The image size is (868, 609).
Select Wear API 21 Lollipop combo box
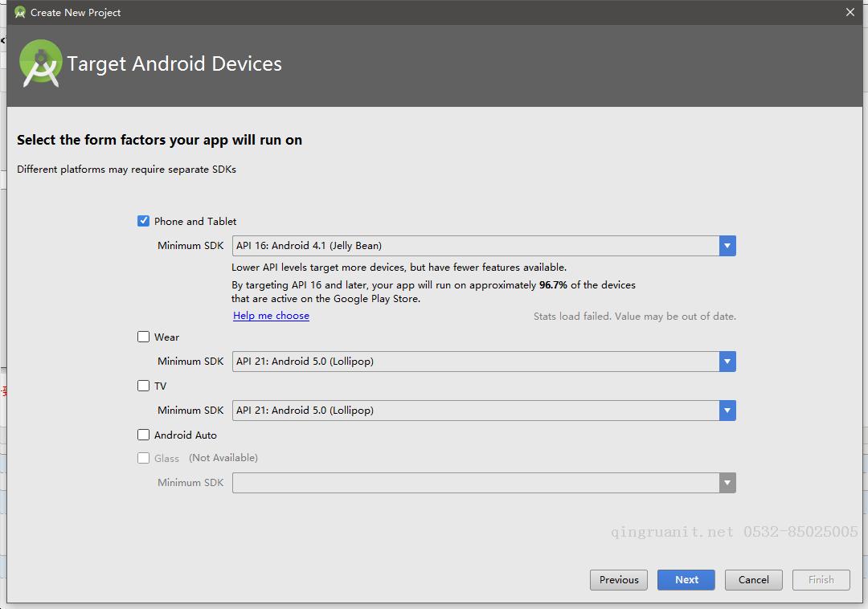(x=484, y=362)
